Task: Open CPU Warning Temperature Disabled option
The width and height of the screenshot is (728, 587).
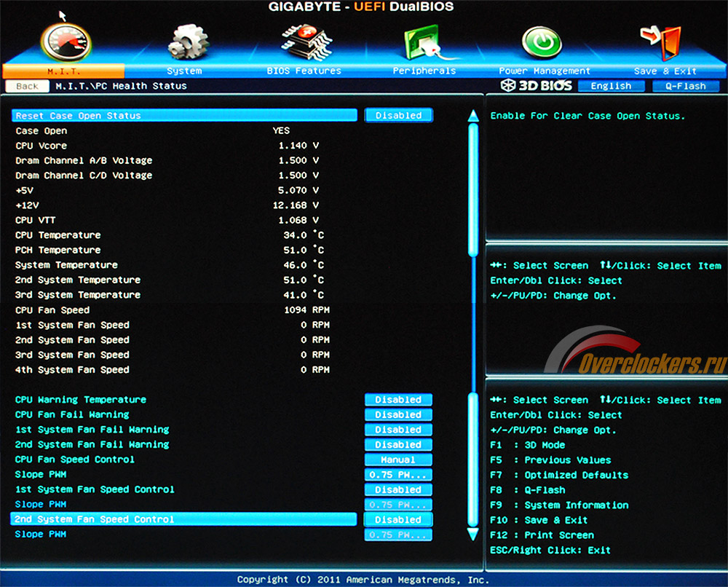Action: point(398,399)
